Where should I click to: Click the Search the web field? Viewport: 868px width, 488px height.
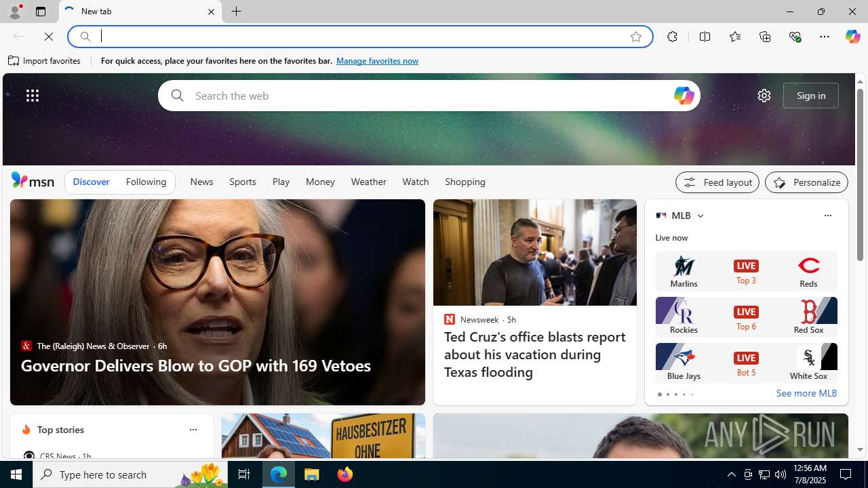tap(429, 96)
